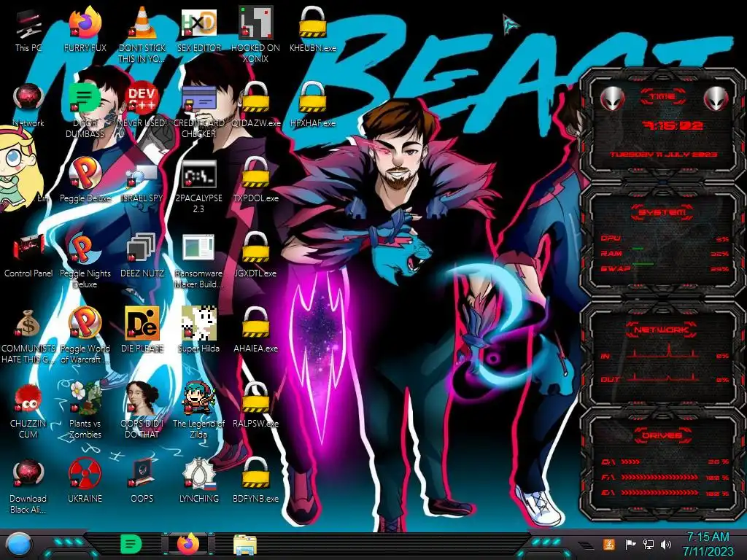Screen dimensions: 747x560
Task: Open 2PACALYPSE 2.3 console shortcut
Action: pos(198,186)
